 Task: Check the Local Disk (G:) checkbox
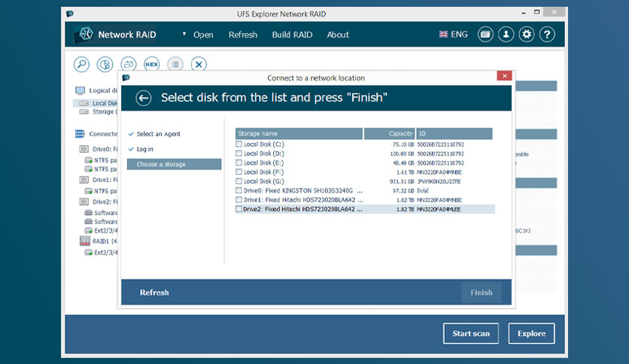239,180
